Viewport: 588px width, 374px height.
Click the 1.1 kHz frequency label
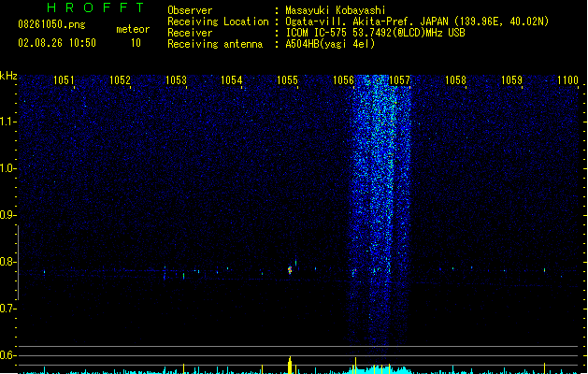point(7,122)
